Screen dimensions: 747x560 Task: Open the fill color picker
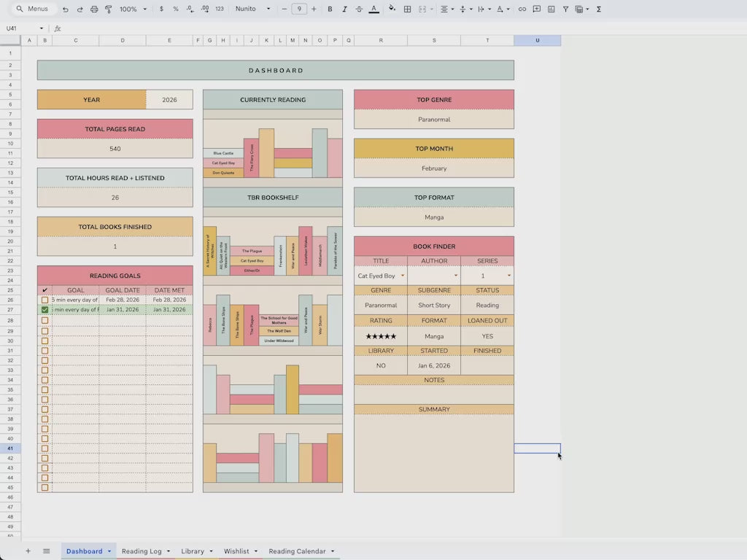pyautogui.click(x=392, y=9)
